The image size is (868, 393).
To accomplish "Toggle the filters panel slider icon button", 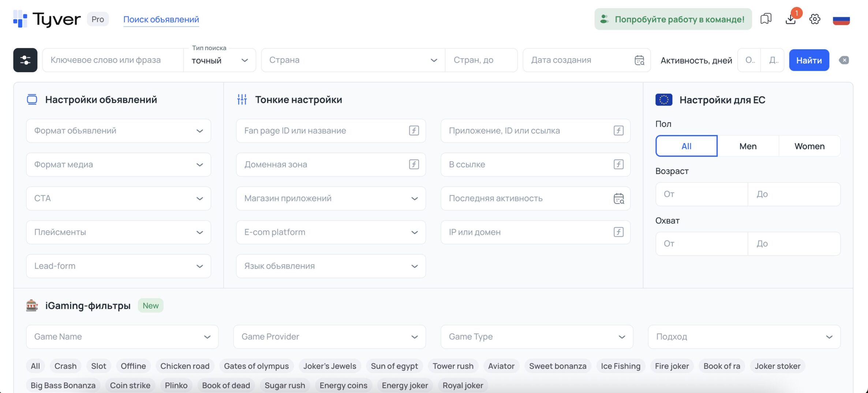I will coord(25,60).
